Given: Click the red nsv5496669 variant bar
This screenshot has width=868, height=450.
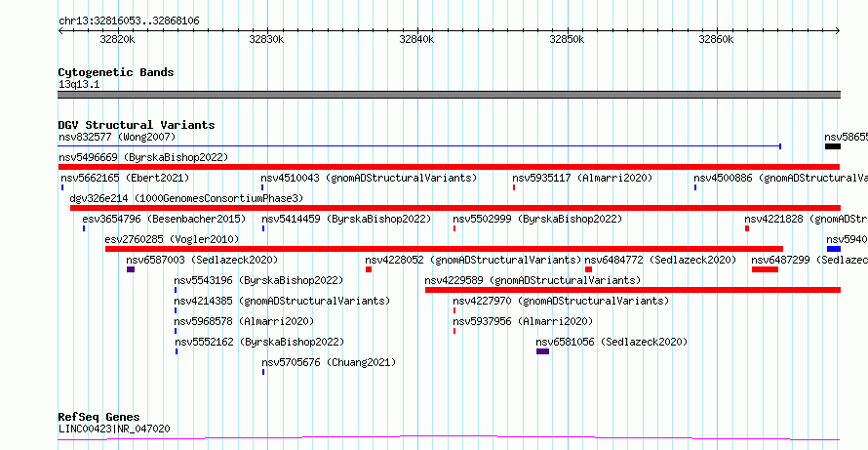Looking at the screenshot, I should [449, 167].
